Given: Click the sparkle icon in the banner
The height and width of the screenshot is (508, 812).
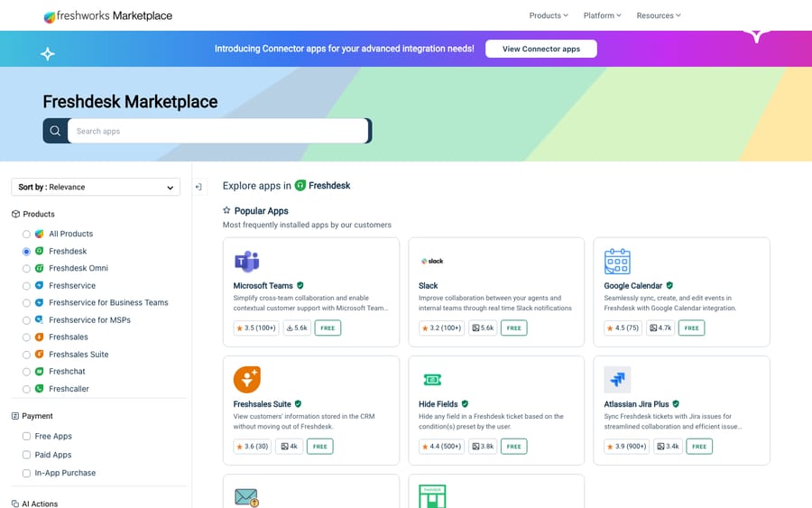Looking at the screenshot, I should [x=48, y=54].
